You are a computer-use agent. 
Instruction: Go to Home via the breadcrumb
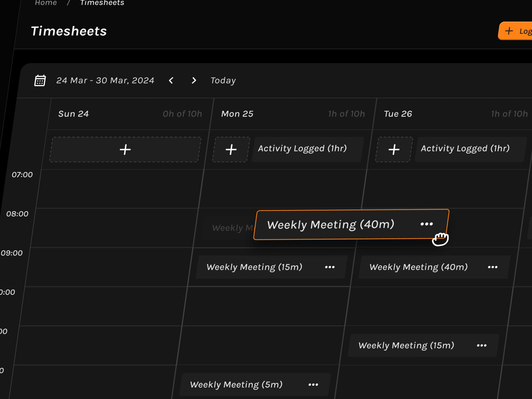[x=46, y=3]
